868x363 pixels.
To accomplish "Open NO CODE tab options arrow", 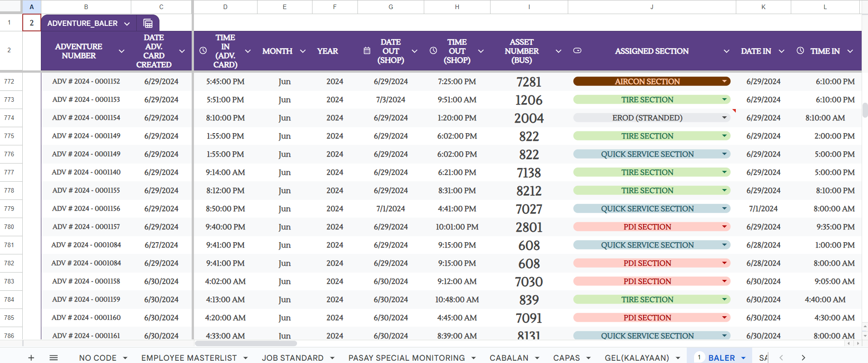I will [x=125, y=358].
